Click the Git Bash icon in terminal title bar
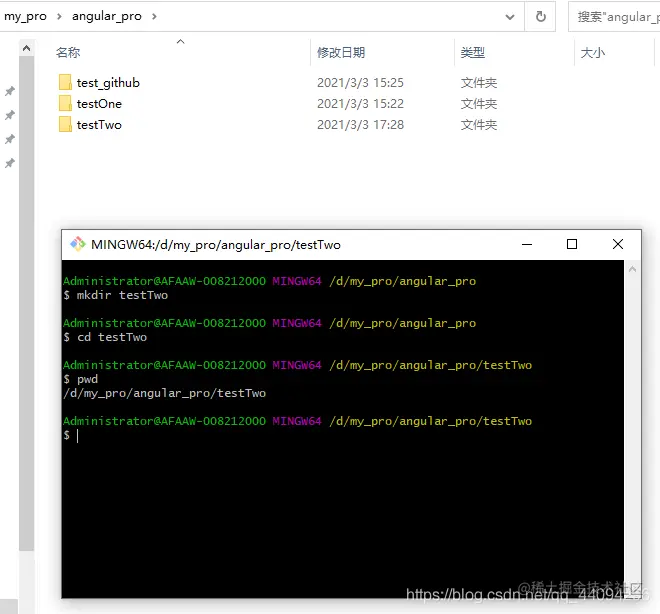 [77, 244]
